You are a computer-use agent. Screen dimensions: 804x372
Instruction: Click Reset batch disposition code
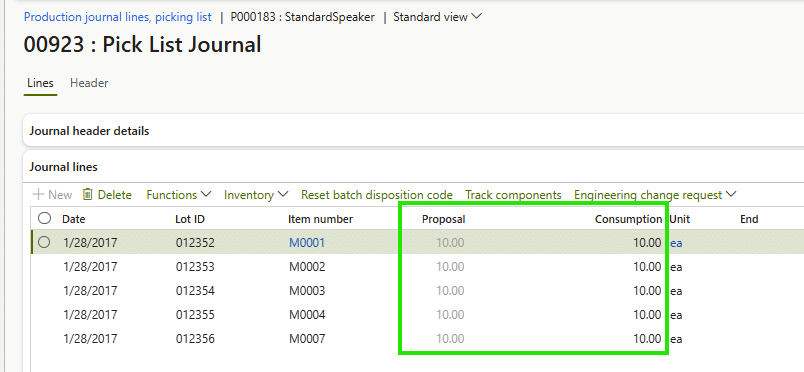(x=377, y=195)
